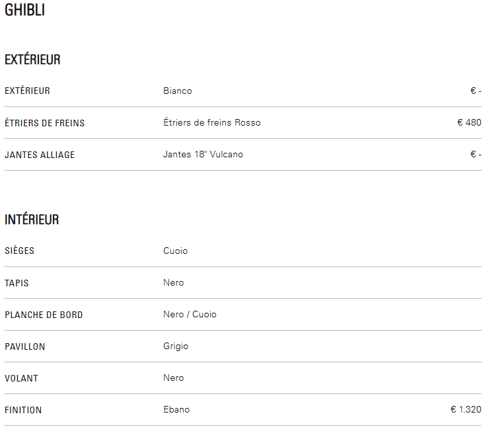Viewport: 504px width, 441px height.
Task: Click the PLANCHE DE BORD label
Action: click(x=44, y=315)
